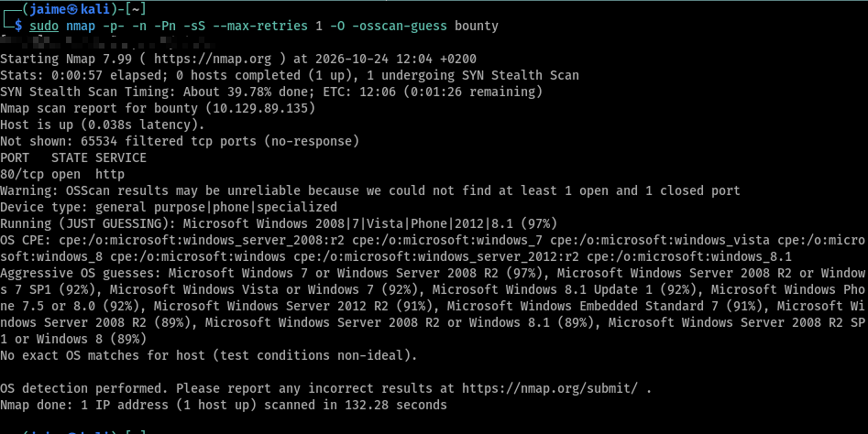Screen dimensions: 868x434
Task: Click the 80/tcp open port line
Action: pos(62,175)
